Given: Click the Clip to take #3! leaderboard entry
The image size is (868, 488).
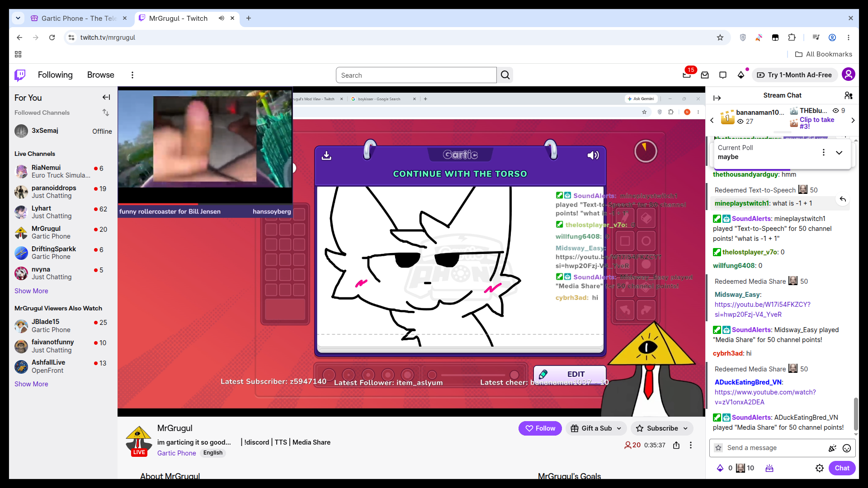Looking at the screenshot, I should pyautogui.click(x=817, y=122).
